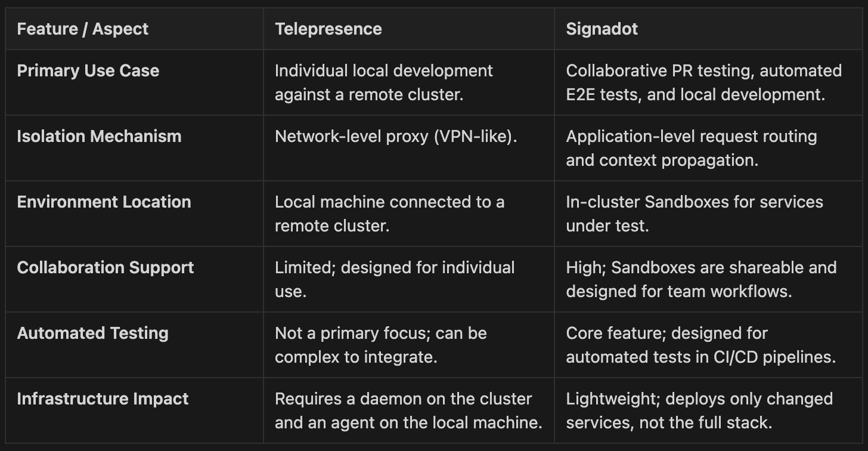
Task: Click the "In-cluster Sandboxes" cell
Action: (695, 214)
